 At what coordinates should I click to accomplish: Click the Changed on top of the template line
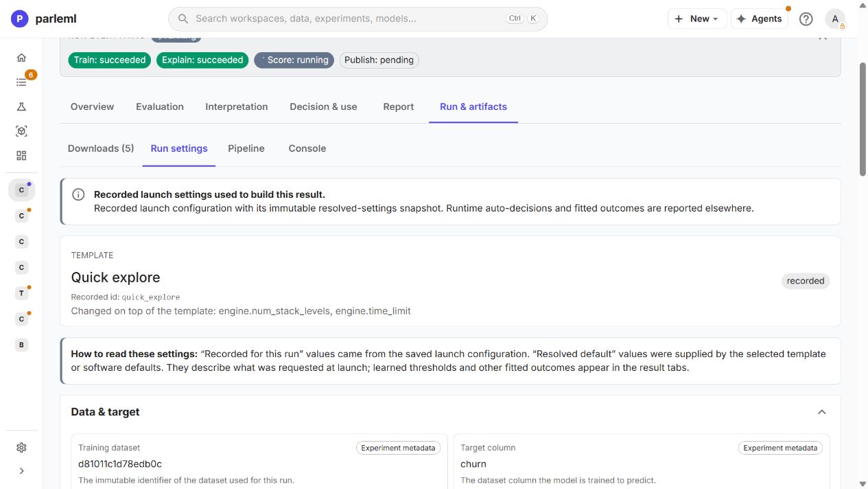(241, 311)
